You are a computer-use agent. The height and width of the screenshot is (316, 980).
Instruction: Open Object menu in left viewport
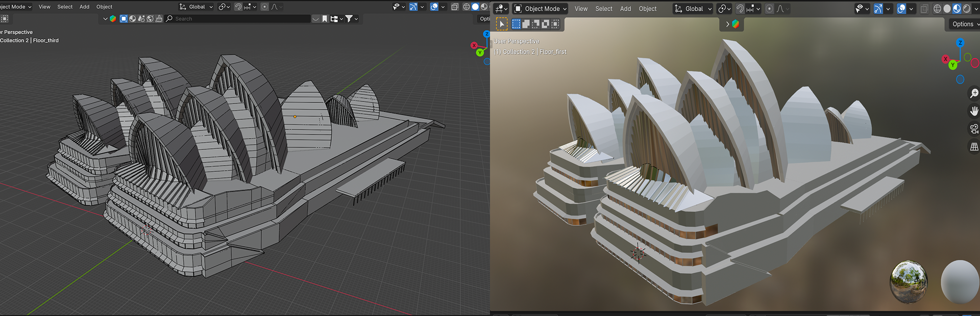104,7
